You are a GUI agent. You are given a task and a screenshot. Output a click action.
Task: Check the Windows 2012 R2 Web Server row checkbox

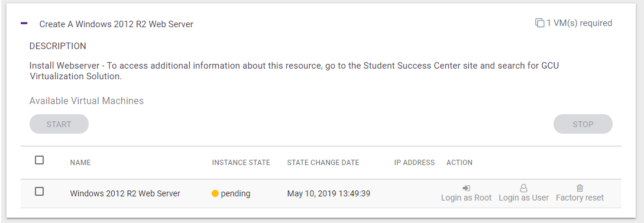coord(39,192)
